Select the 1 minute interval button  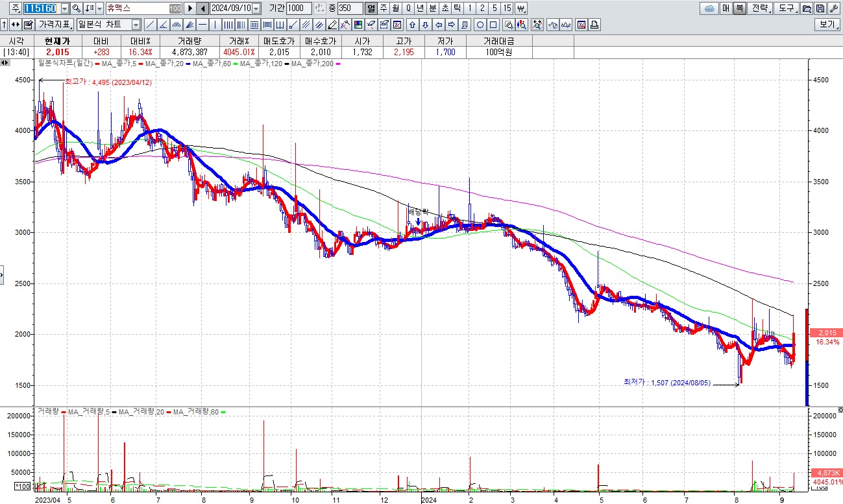(x=470, y=8)
